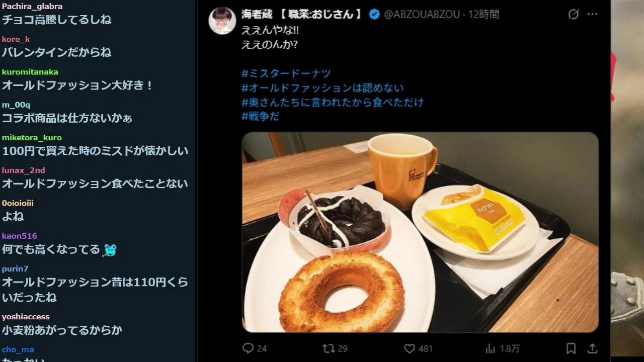Click the repost arrows icon
This screenshot has width=644, height=362.
click(x=328, y=348)
